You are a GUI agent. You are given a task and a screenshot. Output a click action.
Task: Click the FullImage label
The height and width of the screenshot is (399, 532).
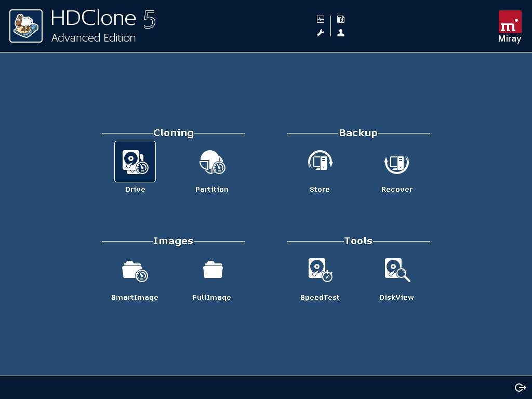pyautogui.click(x=211, y=298)
